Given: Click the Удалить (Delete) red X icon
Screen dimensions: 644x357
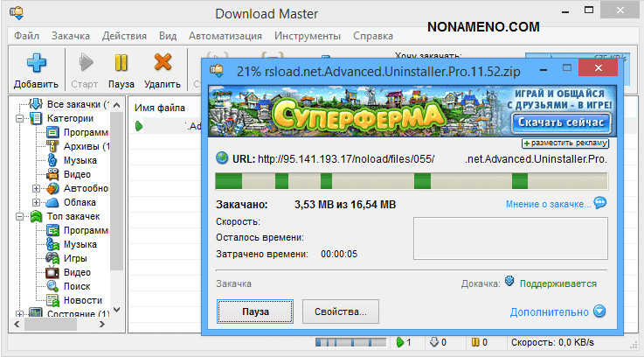Looking at the screenshot, I should [162, 64].
